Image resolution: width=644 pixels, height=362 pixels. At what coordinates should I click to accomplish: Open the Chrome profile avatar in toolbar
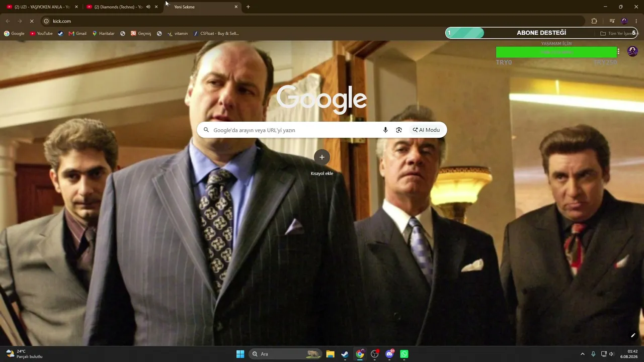pyautogui.click(x=624, y=21)
